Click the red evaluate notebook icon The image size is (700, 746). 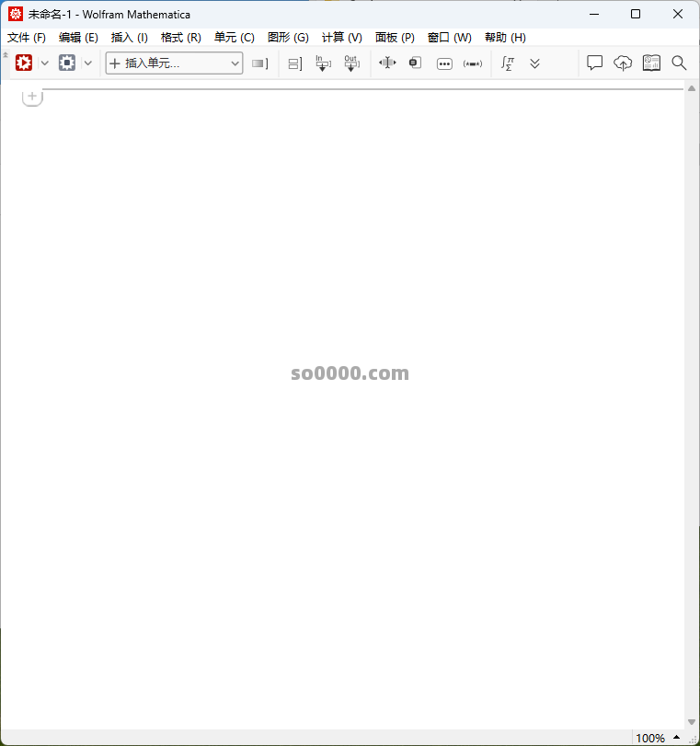pyautogui.click(x=24, y=63)
